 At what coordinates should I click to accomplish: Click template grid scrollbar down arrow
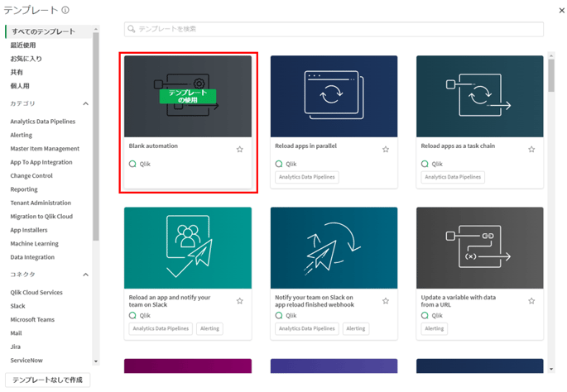551,369
